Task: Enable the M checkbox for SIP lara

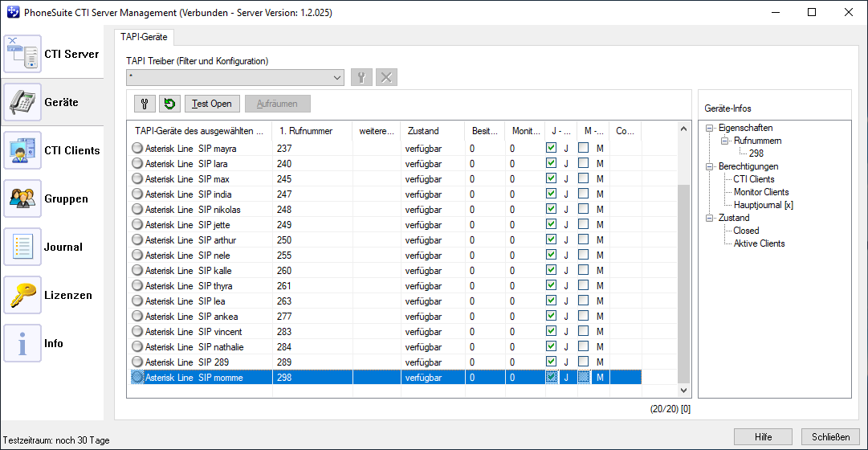Action: tap(584, 163)
